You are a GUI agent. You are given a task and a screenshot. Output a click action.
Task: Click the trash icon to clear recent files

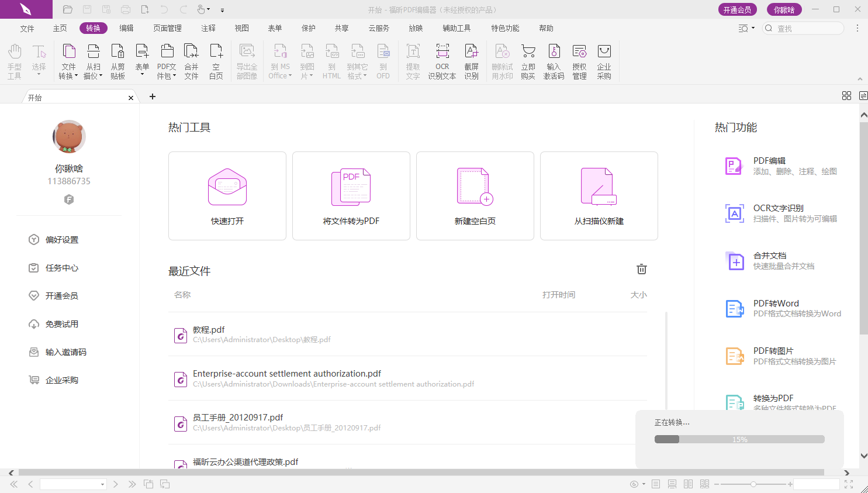[x=641, y=269]
